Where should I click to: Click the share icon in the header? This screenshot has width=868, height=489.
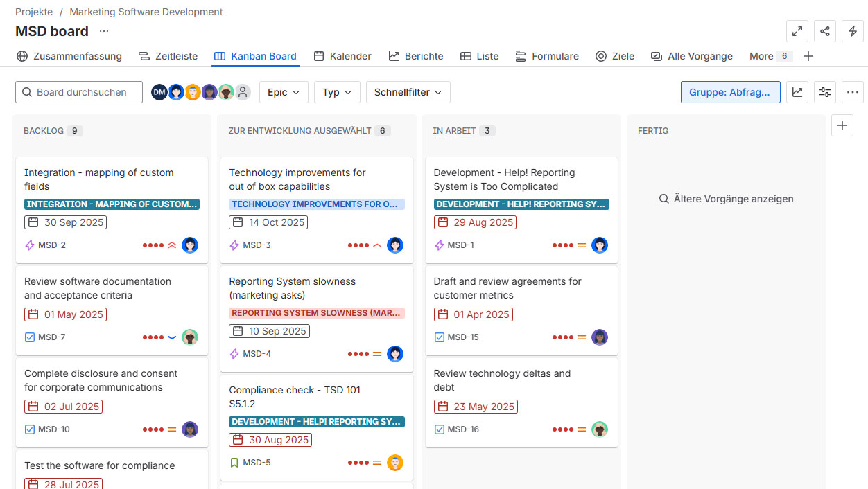click(x=825, y=31)
